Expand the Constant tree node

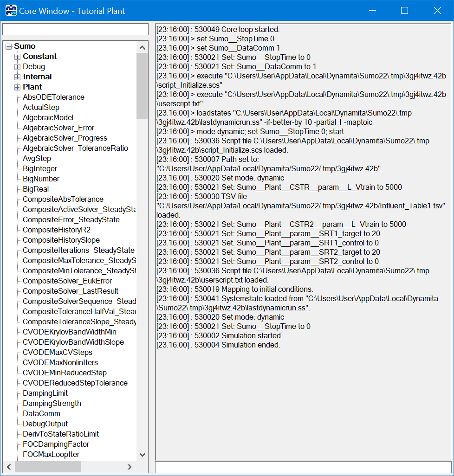(x=18, y=57)
